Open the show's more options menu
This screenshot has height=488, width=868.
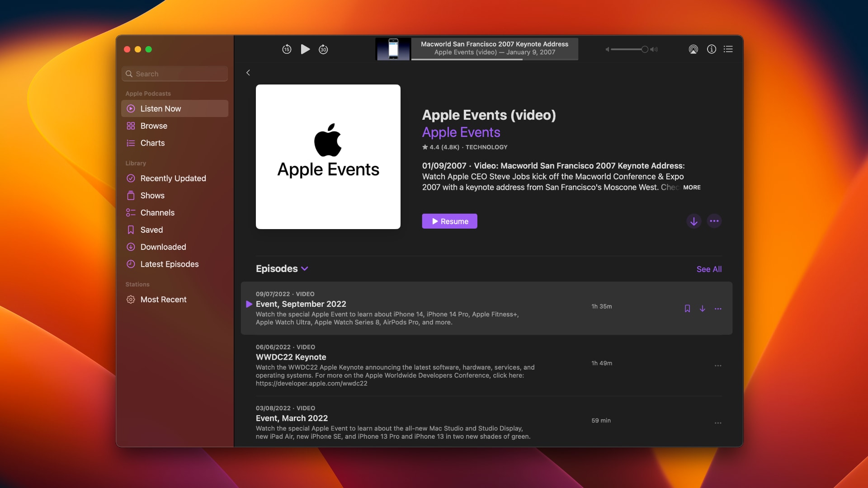714,221
